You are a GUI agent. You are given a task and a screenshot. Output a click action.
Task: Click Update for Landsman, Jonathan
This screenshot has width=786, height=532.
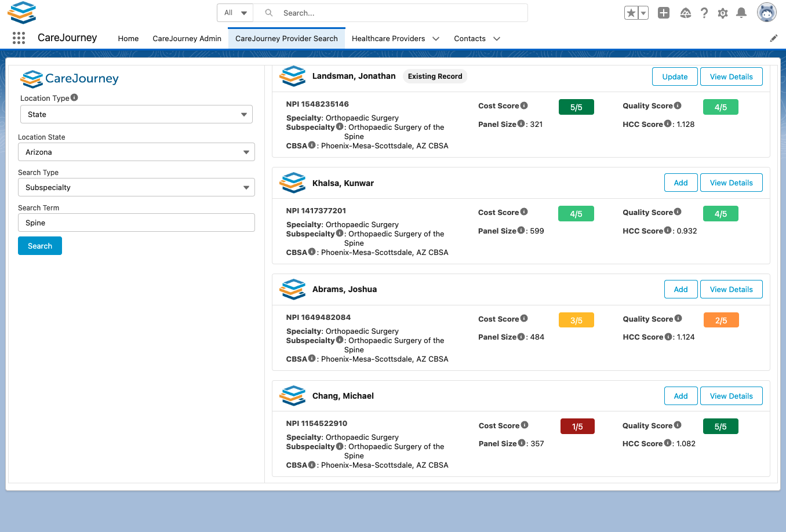coord(675,76)
